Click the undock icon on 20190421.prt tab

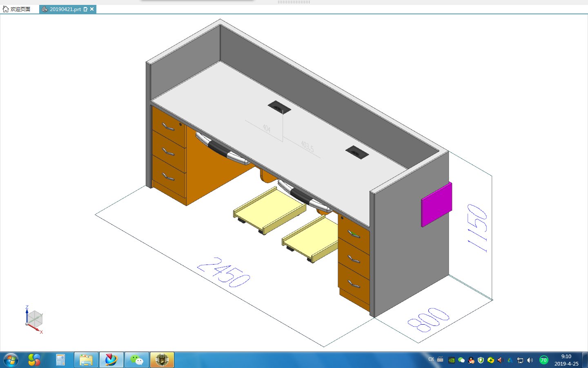click(85, 9)
